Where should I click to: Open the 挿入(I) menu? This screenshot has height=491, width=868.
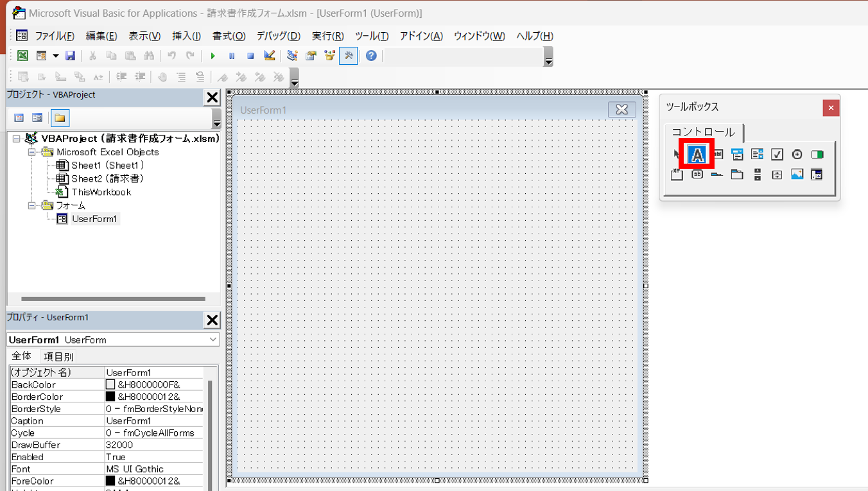186,36
